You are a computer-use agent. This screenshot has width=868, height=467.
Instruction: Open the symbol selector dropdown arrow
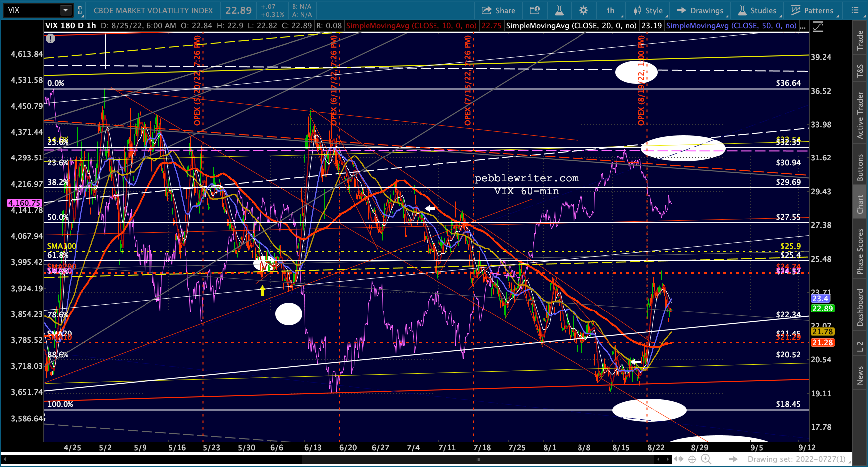[66, 10]
